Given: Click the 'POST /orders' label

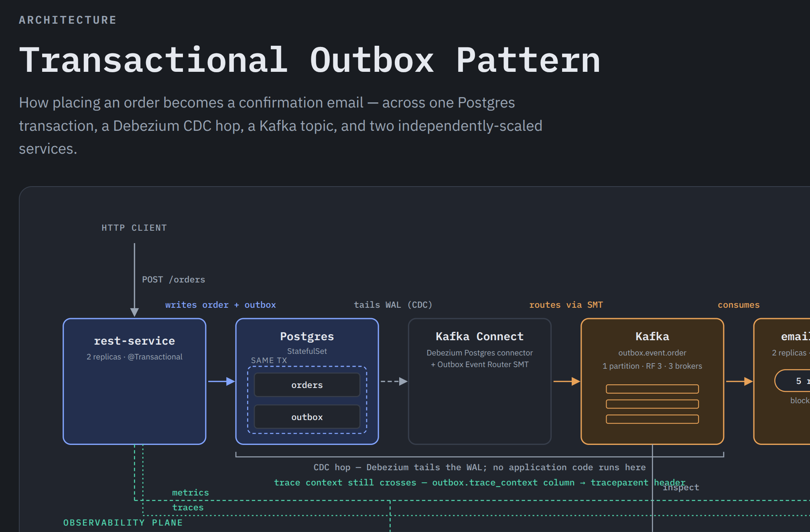Looking at the screenshot, I should [173, 280].
